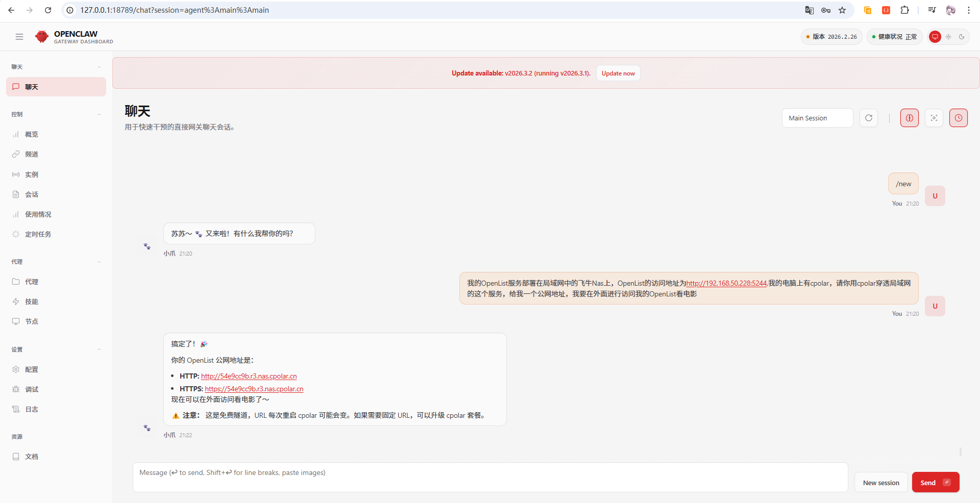Refresh the chat session

pyautogui.click(x=869, y=118)
